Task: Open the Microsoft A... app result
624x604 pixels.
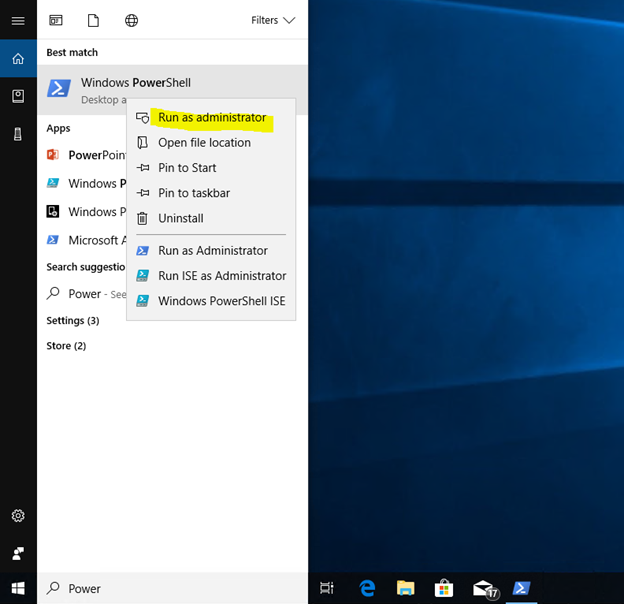Action: pos(82,240)
